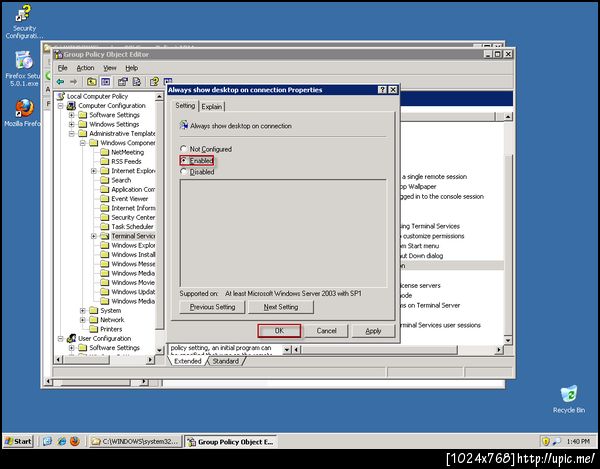Click the Local Computer Policy root icon
This screenshot has width=600, height=469.
pyautogui.click(x=61, y=96)
